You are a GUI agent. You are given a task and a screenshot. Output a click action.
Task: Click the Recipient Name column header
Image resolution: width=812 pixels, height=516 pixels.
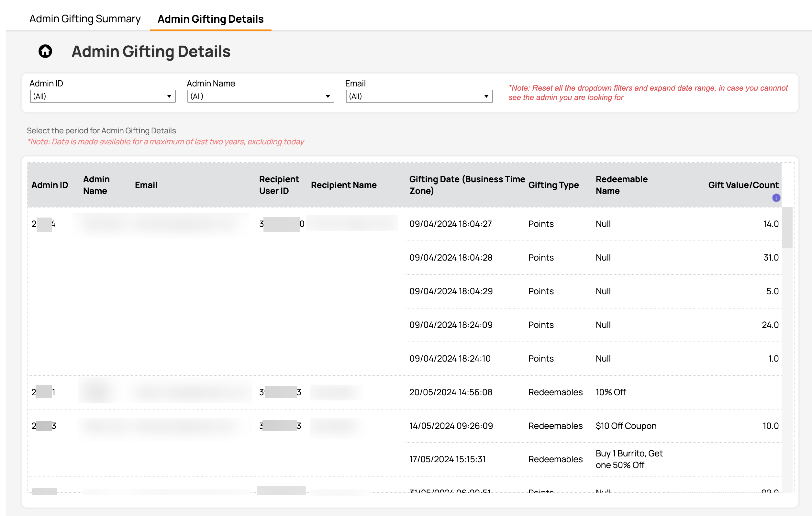(x=344, y=185)
